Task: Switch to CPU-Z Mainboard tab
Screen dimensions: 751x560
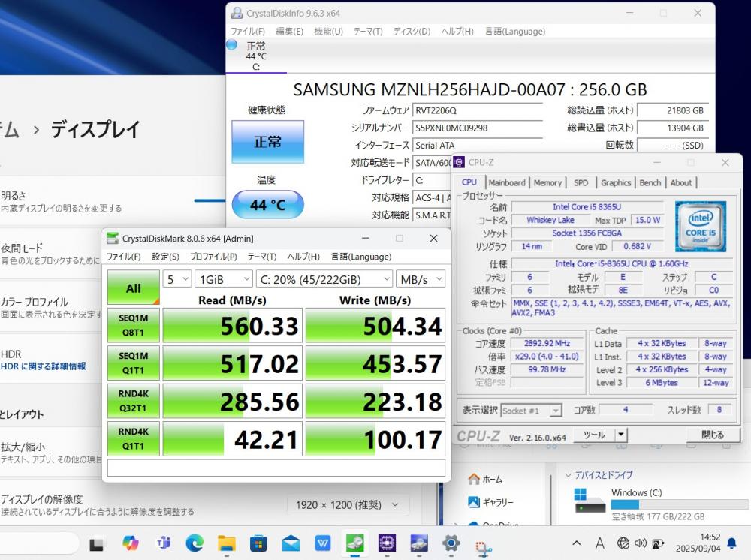Action: 507,183
